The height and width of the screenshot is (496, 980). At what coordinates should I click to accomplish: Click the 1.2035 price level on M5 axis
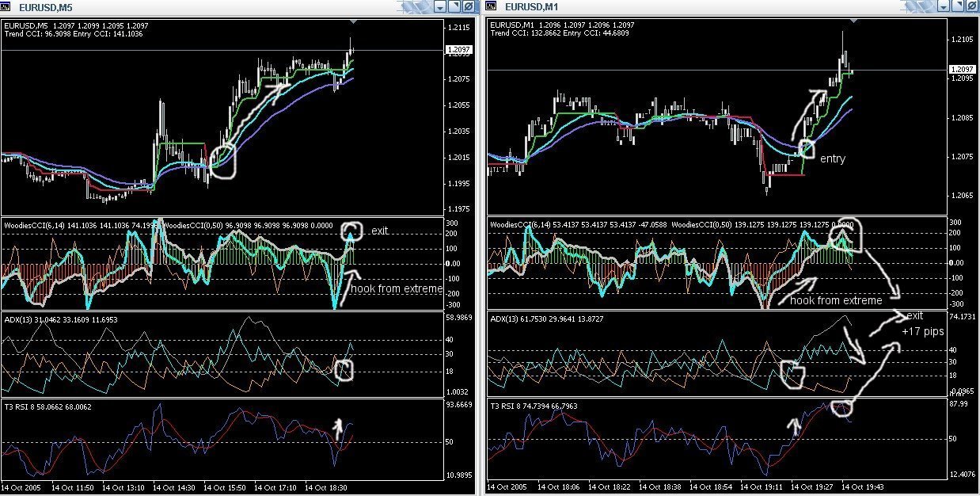[x=459, y=132]
